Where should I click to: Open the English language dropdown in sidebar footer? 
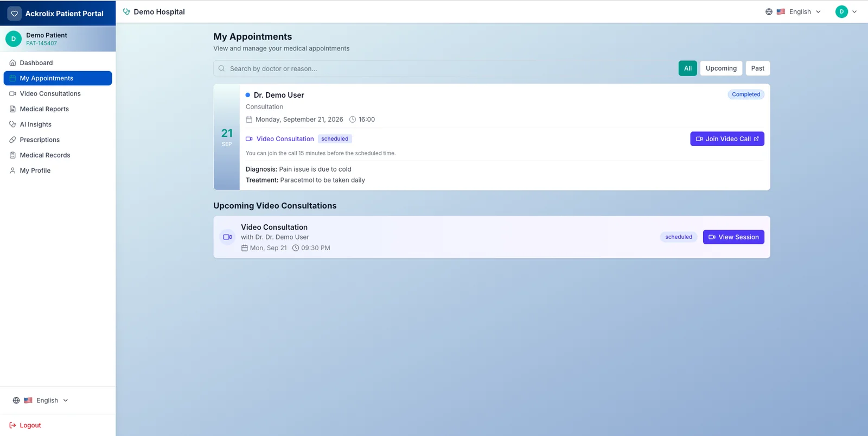coord(41,400)
